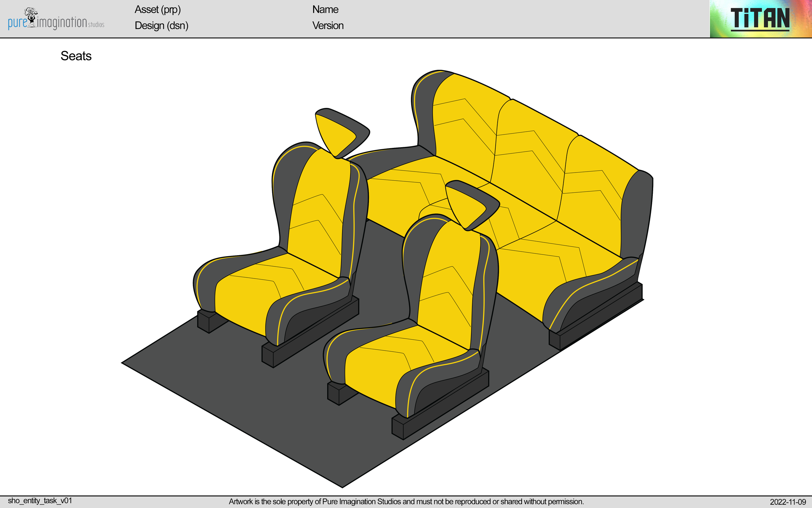Enable the Version field
The image size is (812, 508).
328,26
